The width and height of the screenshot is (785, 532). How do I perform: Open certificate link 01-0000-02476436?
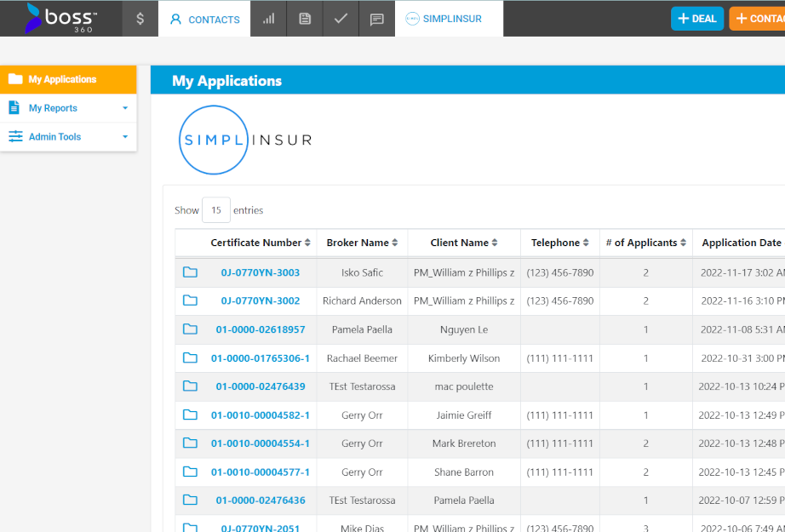[x=261, y=501]
